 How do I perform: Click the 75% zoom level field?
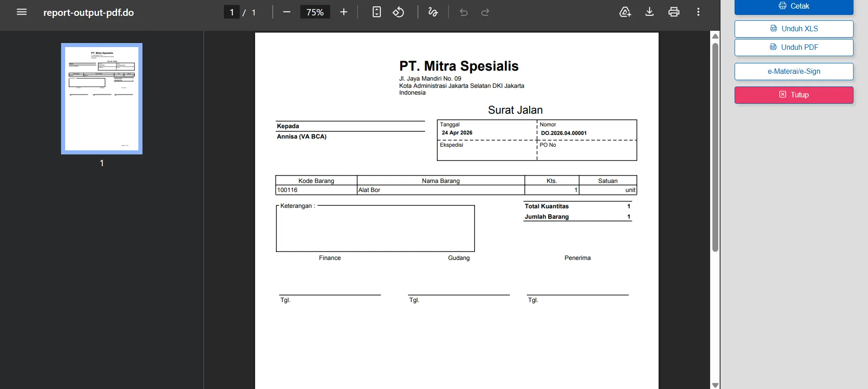315,12
